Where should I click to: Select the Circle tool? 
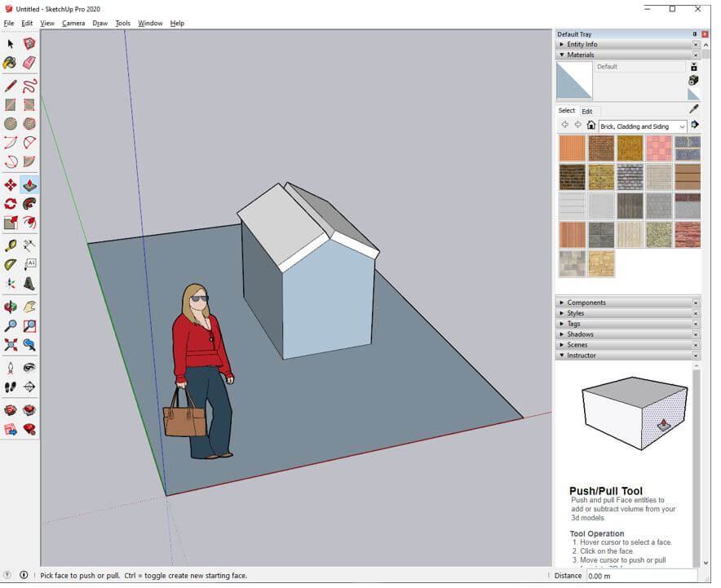pyautogui.click(x=11, y=124)
